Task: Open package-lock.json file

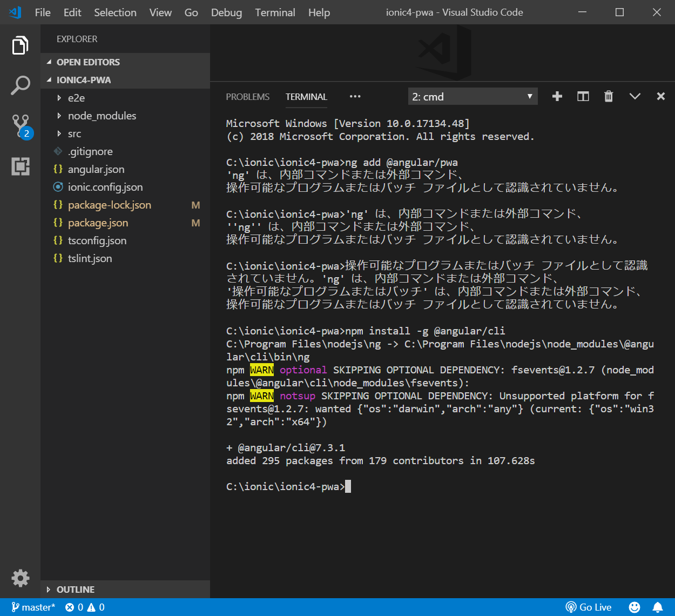Action: pyautogui.click(x=125, y=205)
